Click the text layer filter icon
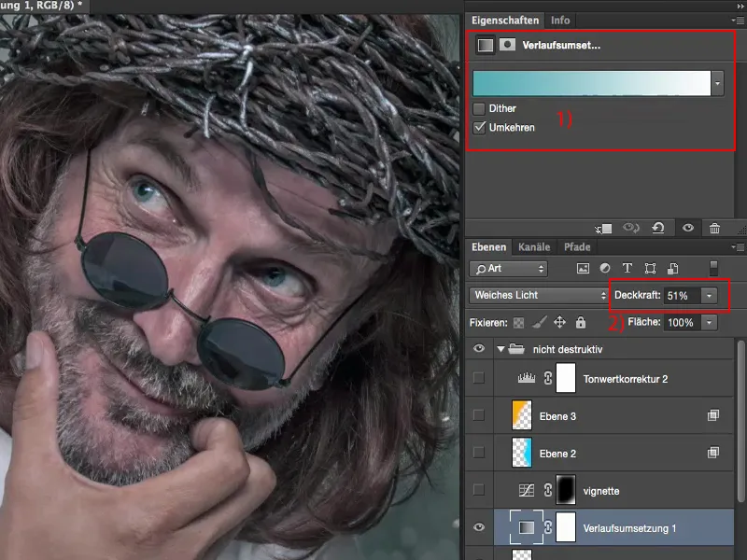Viewport: 747px width, 560px height. 627,269
